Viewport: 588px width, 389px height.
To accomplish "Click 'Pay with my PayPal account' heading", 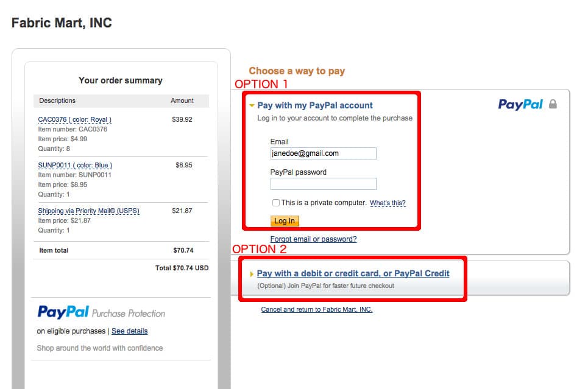I will pyautogui.click(x=314, y=105).
